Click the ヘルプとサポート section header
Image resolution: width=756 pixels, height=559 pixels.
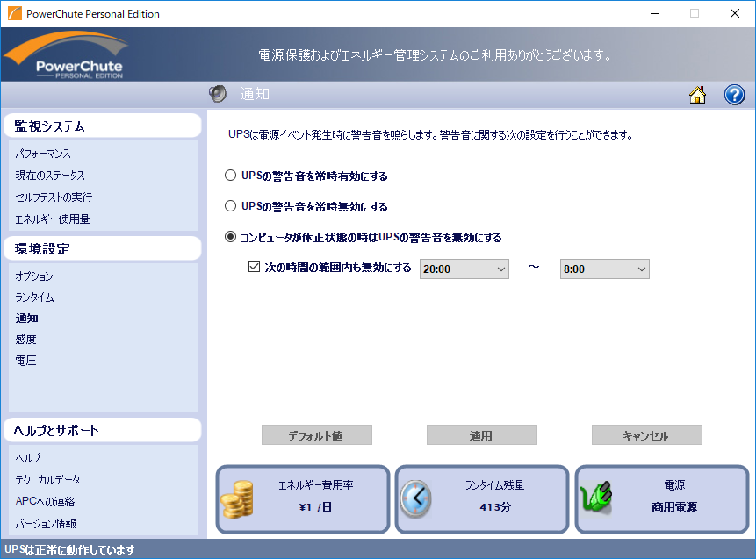pos(102,430)
